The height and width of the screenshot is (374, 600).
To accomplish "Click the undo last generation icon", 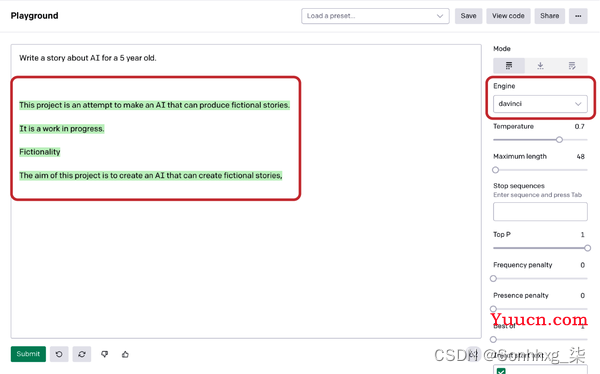I will (x=59, y=354).
